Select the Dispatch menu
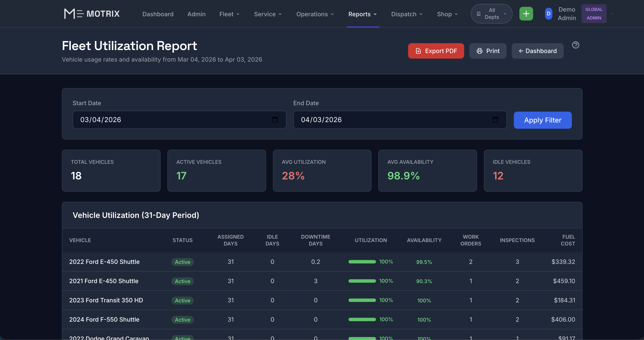This screenshot has height=340, width=644. 406,14
